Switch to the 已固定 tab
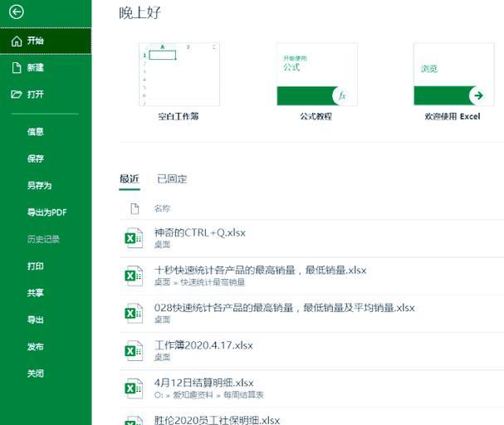Screen dimensions: 504x425 (172, 179)
